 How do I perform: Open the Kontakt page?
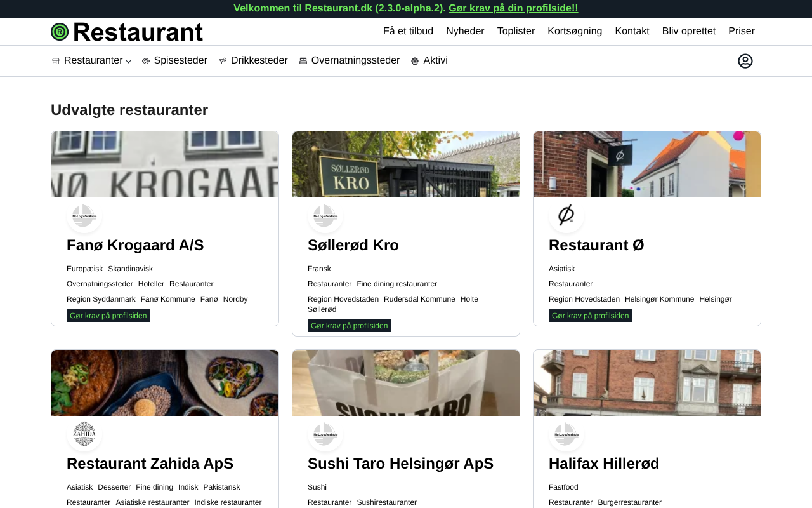point(632,31)
